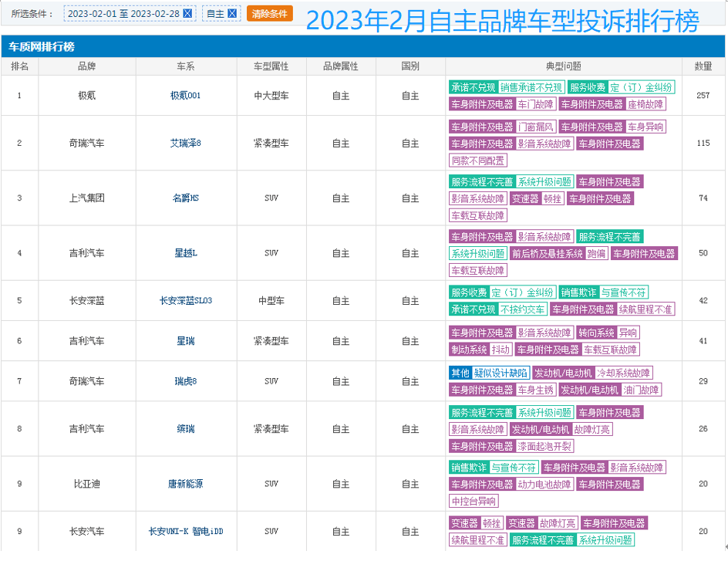Viewport: 728px width, 561px height.
Task: Select the 销售承诺不兑现 issue tag
Action: [x=531, y=87]
